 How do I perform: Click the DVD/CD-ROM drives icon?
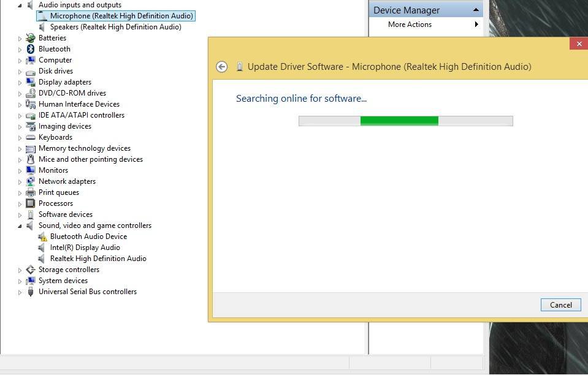[x=31, y=93]
